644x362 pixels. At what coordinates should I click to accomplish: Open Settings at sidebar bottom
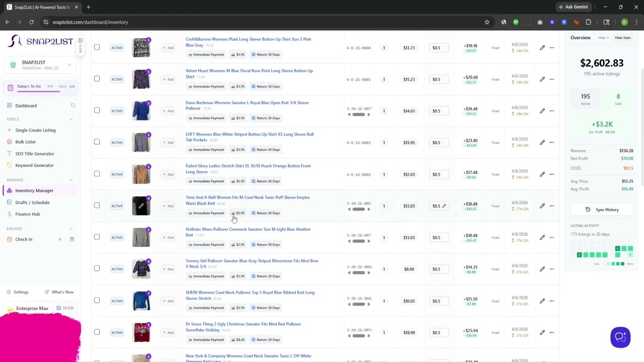pos(18,292)
